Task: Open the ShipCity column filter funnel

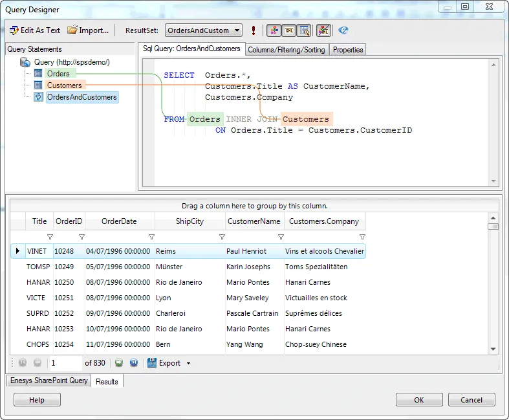Action: coord(222,237)
